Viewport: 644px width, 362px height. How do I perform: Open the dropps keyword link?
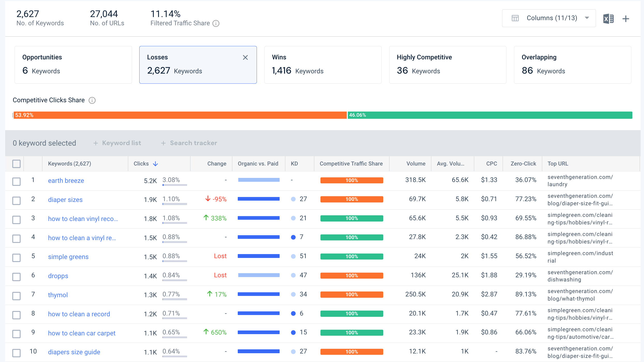pyautogui.click(x=58, y=276)
